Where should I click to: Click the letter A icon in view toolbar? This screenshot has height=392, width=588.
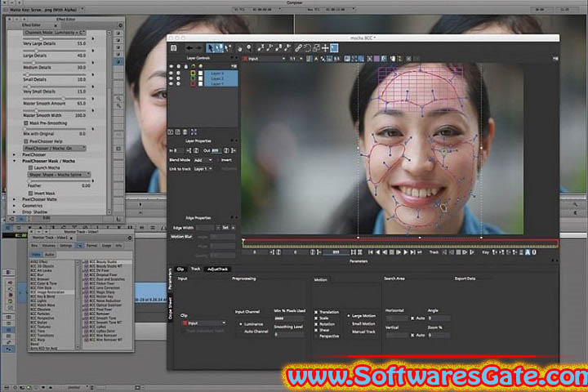tap(316, 59)
